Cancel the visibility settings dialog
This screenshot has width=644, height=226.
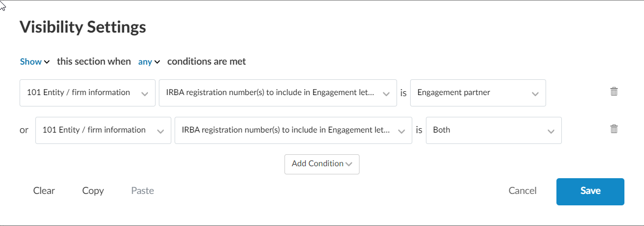[x=522, y=191]
